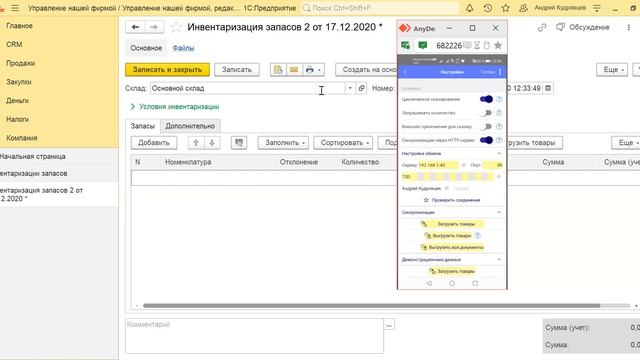Open Обсуждение discussion

[x=583, y=27]
